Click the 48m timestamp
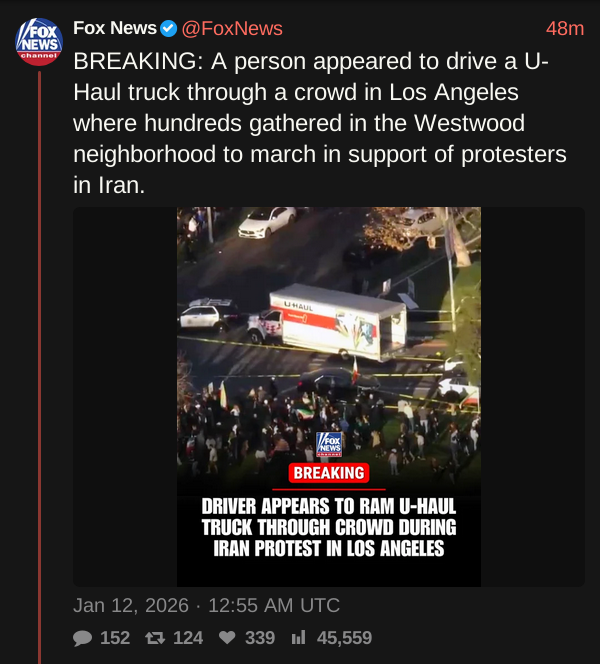Screen dimensions: 600x664 click(x=565, y=29)
